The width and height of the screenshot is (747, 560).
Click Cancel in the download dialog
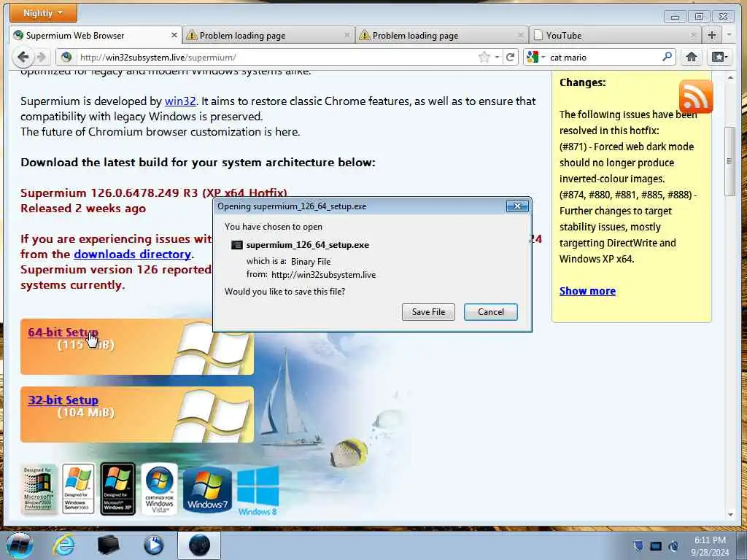pos(491,312)
